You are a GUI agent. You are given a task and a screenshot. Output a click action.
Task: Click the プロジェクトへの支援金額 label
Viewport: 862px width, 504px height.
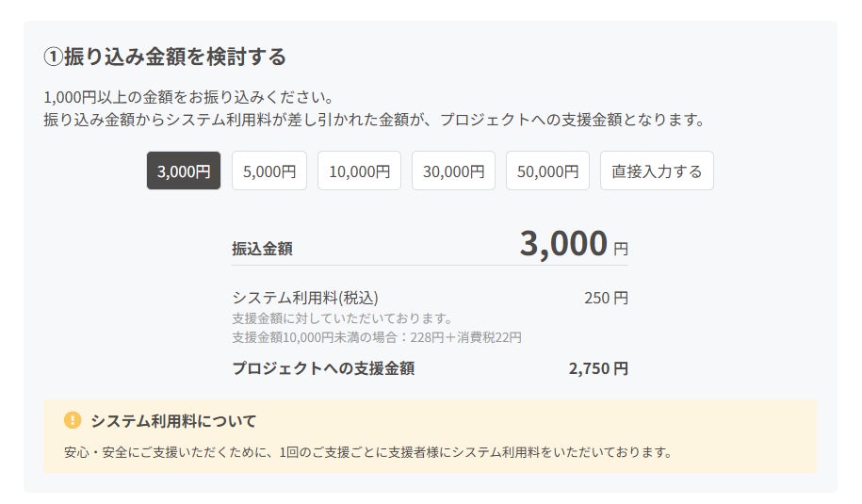pyautogui.click(x=323, y=368)
